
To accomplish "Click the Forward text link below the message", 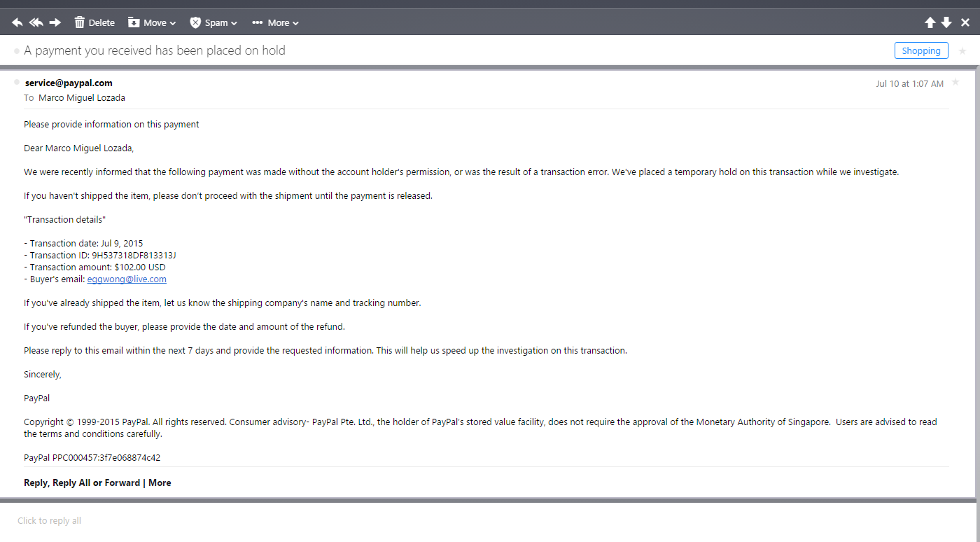I will point(122,482).
